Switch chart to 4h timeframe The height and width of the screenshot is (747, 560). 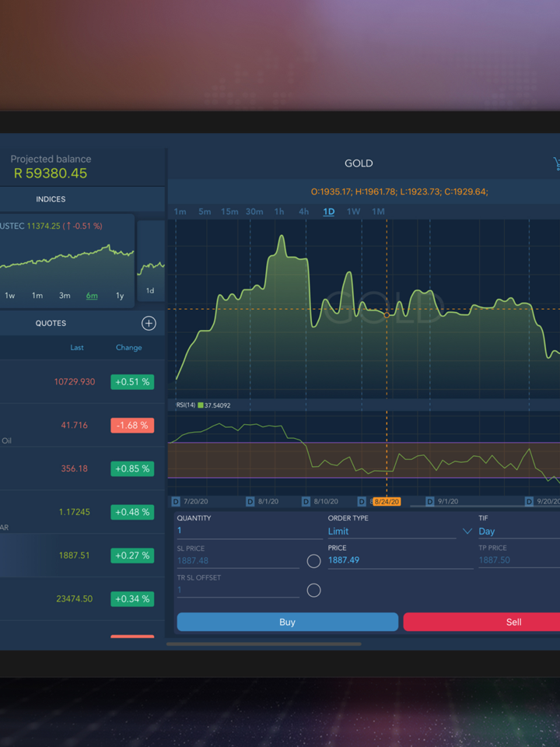(x=304, y=212)
